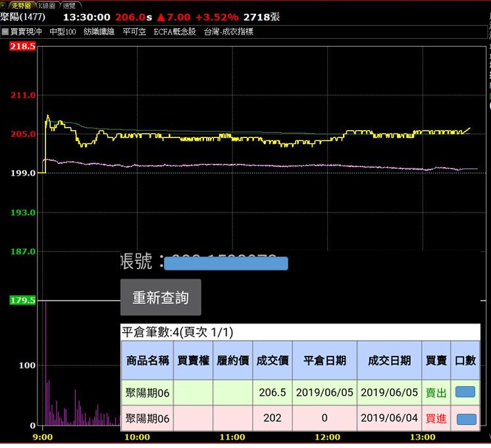Click the 口數 column header
This screenshot has height=448, width=491.
click(x=465, y=361)
